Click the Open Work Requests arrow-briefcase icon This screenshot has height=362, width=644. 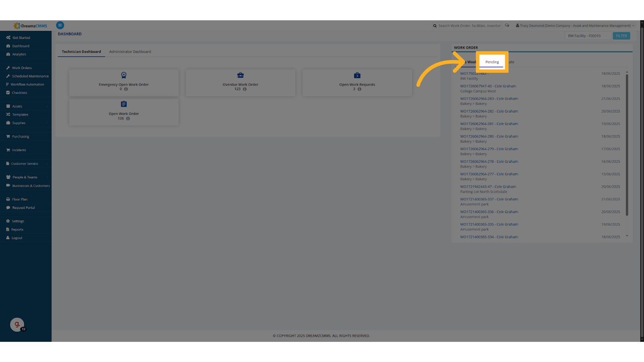tap(357, 75)
